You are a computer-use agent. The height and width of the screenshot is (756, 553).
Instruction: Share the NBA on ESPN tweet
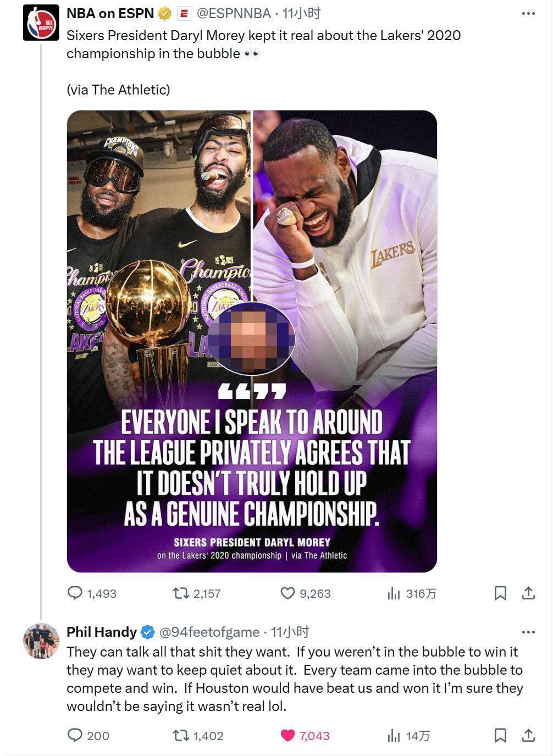528,593
